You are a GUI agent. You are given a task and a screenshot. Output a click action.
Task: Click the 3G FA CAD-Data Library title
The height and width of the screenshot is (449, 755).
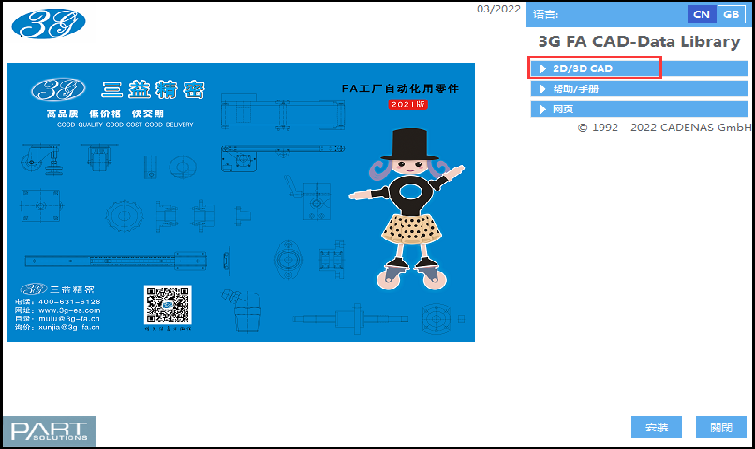tap(639, 42)
